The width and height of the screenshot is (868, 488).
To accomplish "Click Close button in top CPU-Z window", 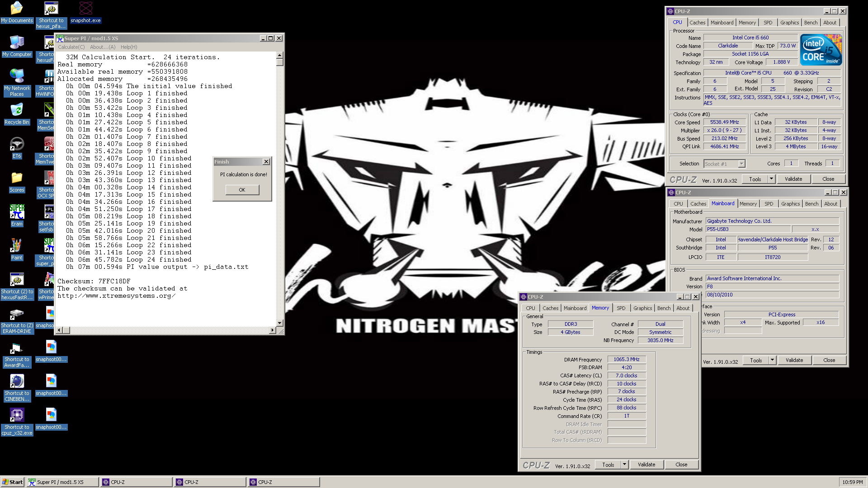I will (828, 179).
